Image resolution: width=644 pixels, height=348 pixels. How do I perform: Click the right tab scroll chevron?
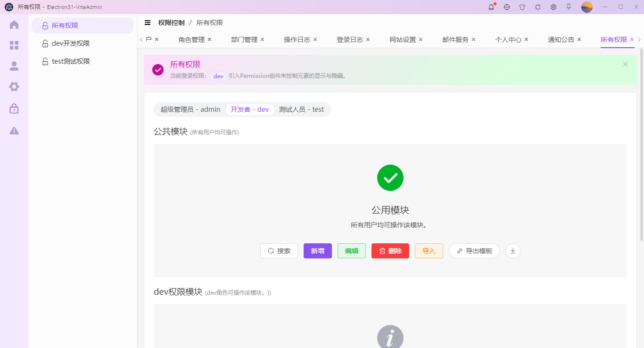639,40
